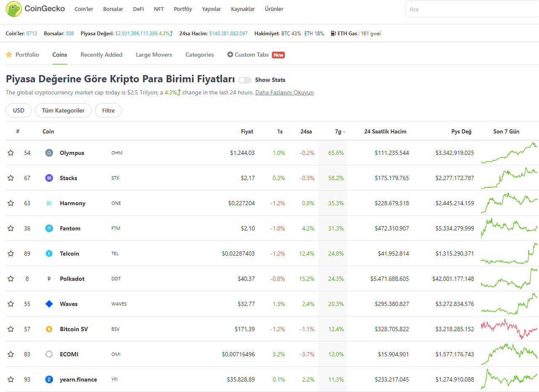Favorite Bitcoin SV with its star icon

11,329
